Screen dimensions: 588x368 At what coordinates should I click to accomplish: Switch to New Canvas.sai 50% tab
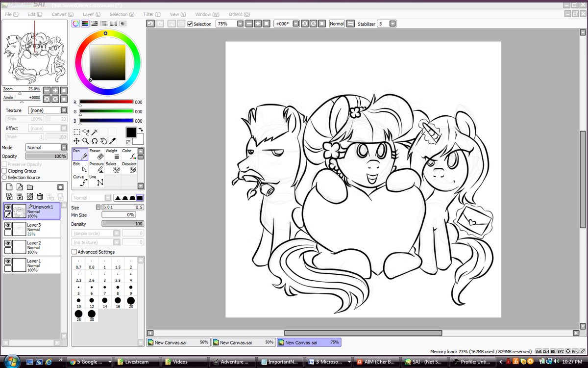coord(244,342)
